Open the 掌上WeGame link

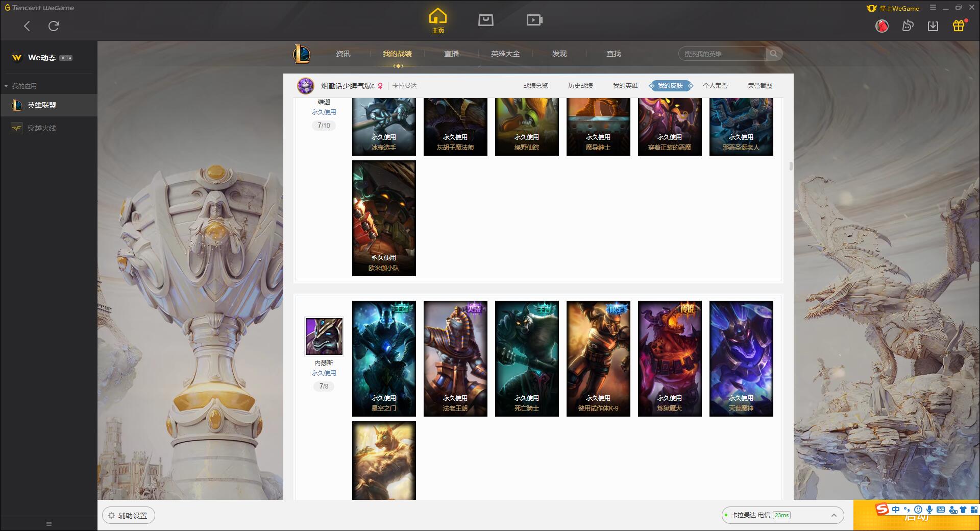pyautogui.click(x=893, y=8)
